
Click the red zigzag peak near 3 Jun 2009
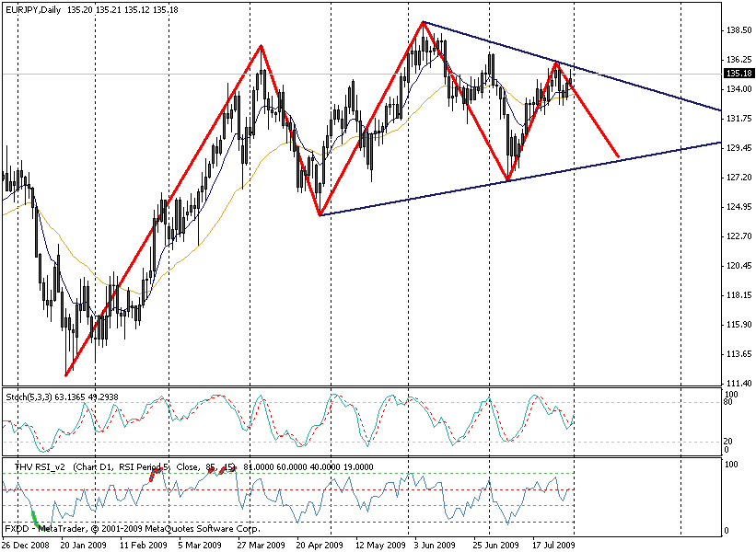tap(423, 22)
